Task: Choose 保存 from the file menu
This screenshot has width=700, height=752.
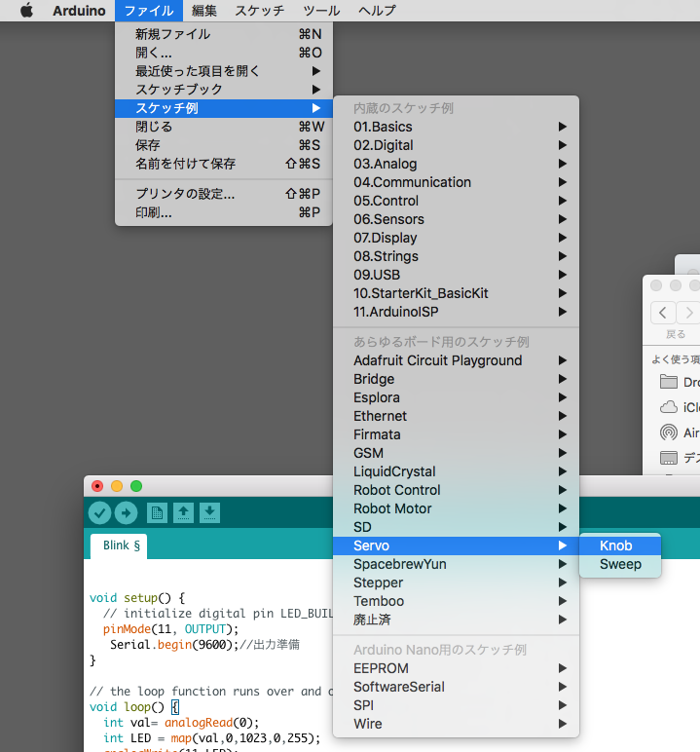Action: click(x=224, y=145)
